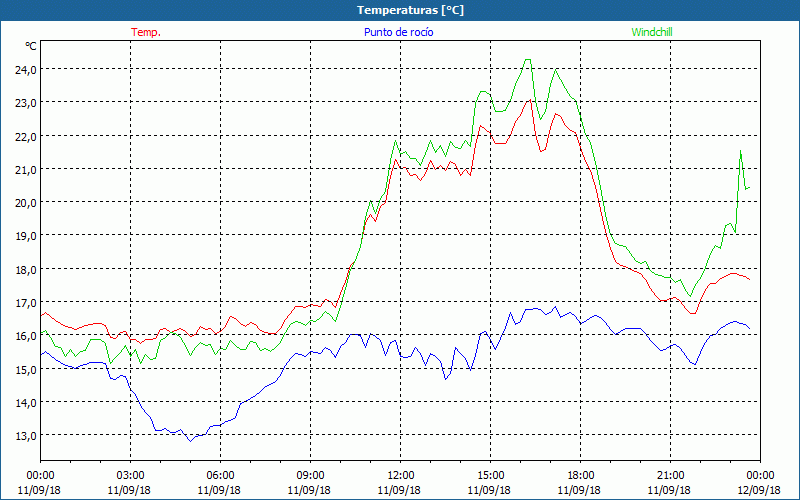Click the 06:00 time axis label
This screenshot has width=800, height=500.
point(220,476)
